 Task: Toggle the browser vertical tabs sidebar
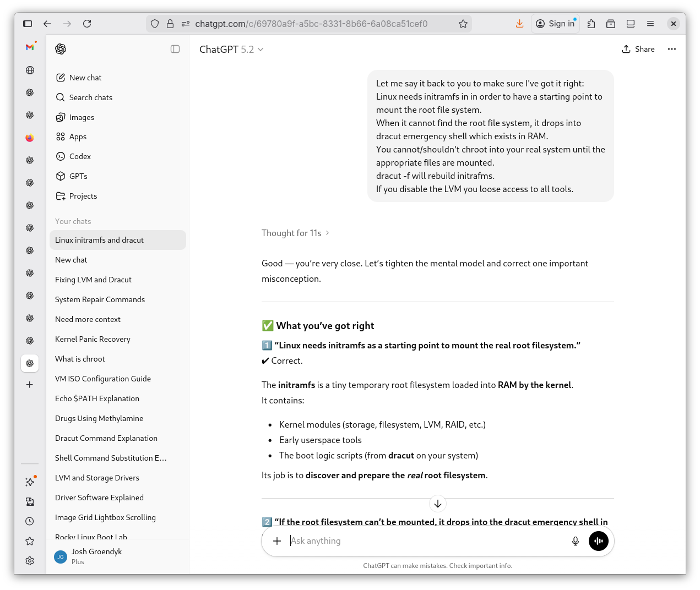[28, 24]
